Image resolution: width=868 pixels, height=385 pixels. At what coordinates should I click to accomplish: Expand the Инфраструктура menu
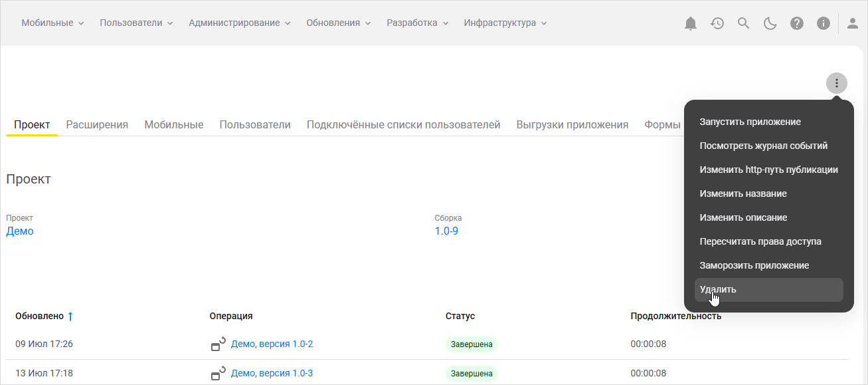pos(505,23)
